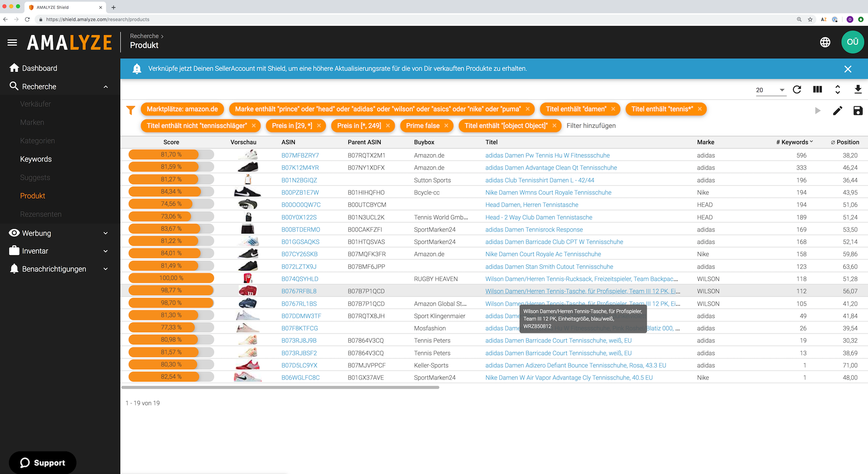Open a new browser tab

tap(113, 7)
